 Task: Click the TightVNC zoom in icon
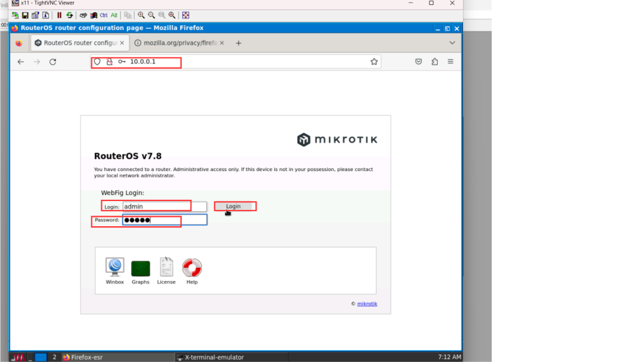pyautogui.click(x=142, y=15)
